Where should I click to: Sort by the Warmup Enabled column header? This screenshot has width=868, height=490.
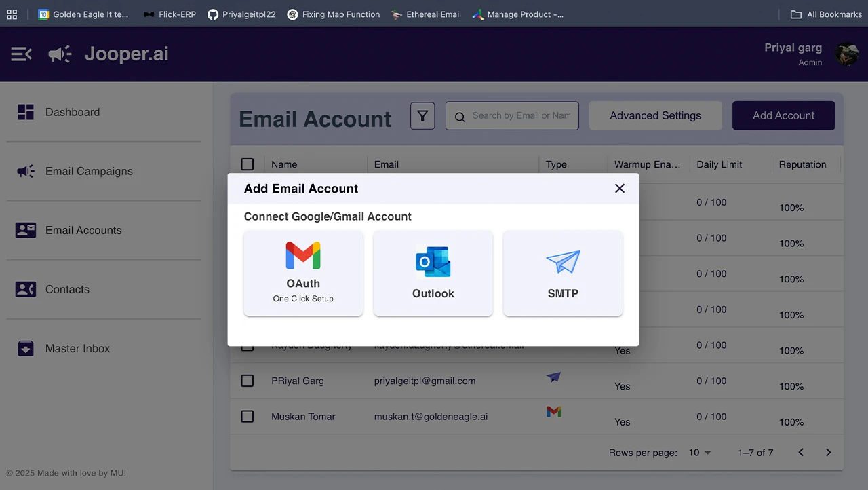tap(647, 164)
